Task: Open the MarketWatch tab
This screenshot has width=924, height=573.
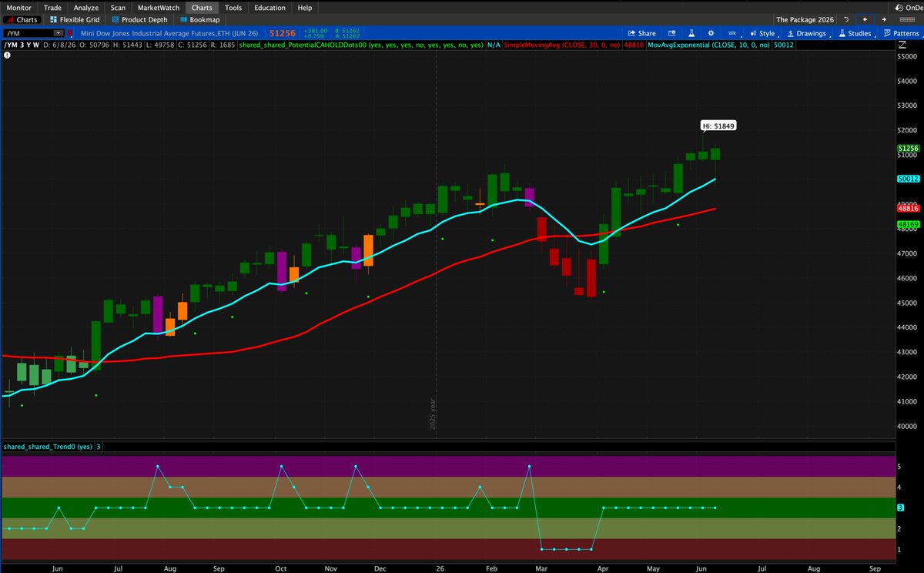Action: click(158, 8)
